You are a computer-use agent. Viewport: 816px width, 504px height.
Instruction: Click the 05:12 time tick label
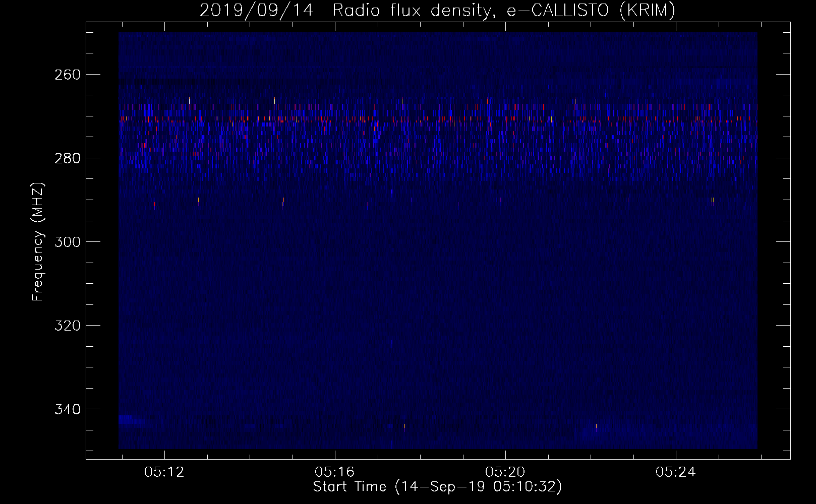click(x=164, y=472)
